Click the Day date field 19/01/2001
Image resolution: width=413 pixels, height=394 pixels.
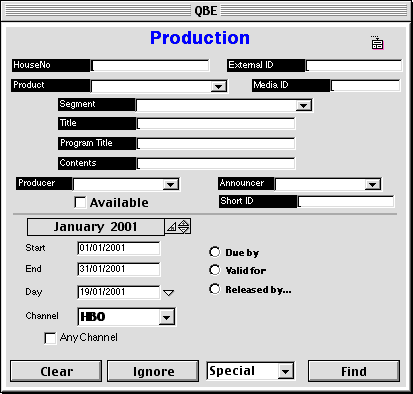coord(118,292)
